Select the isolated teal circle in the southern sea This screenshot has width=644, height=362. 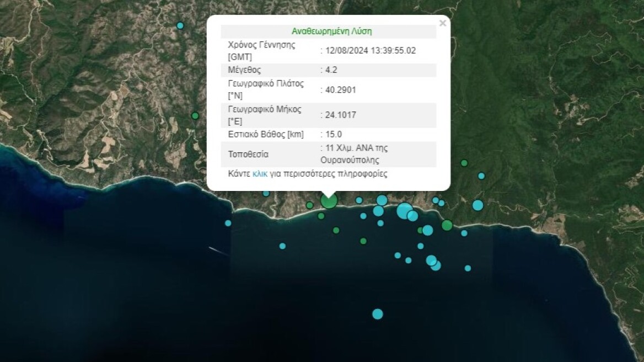378,313
